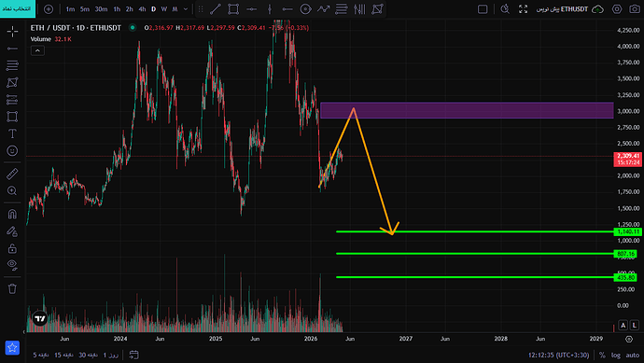The height and width of the screenshot is (363, 644).
Task: Take a chart snapshot with camera icon
Action: [635, 9]
